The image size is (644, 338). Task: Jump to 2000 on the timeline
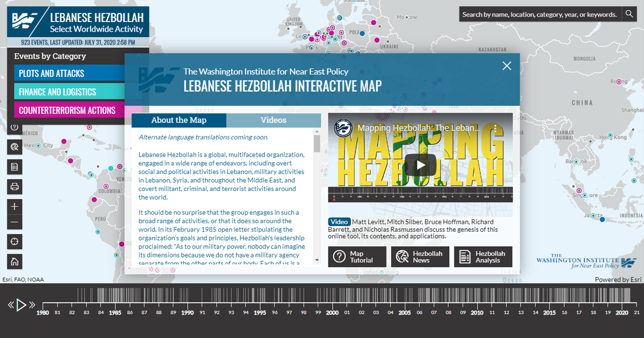(x=332, y=313)
